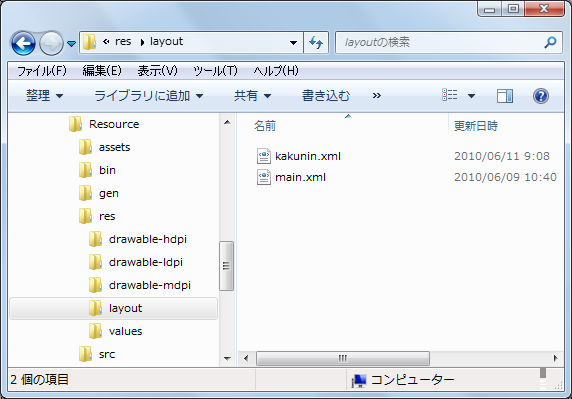This screenshot has width=572, height=399.
Task: Open the 共有 dropdown
Action: pyautogui.click(x=252, y=96)
